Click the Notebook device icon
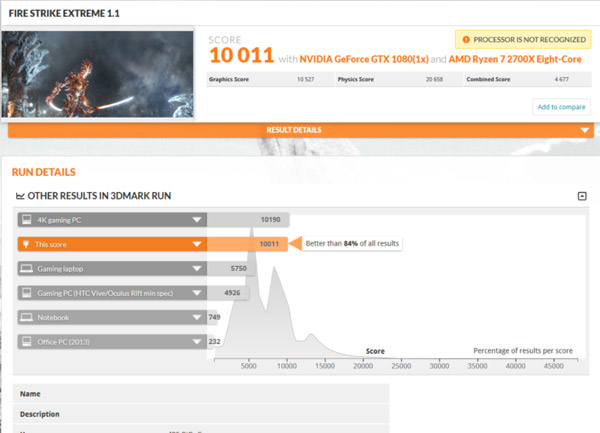The image size is (600, 433). pos(25,317)
